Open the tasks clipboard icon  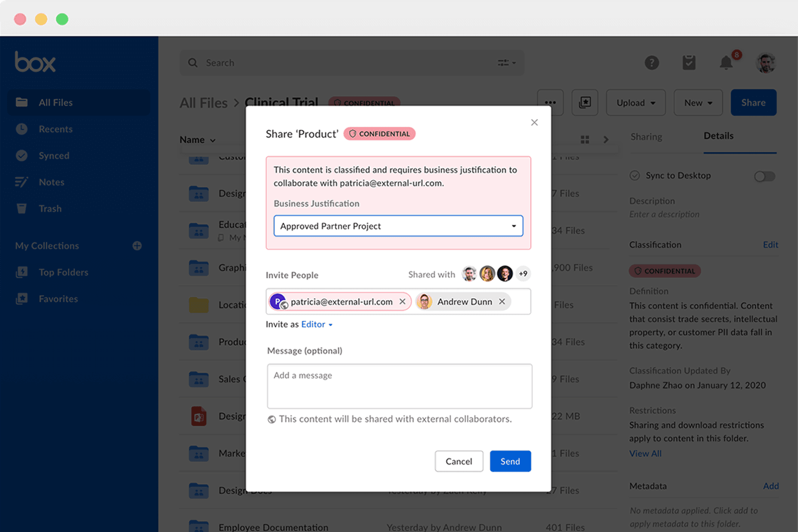pyautogui.click(x=689, y=63)
